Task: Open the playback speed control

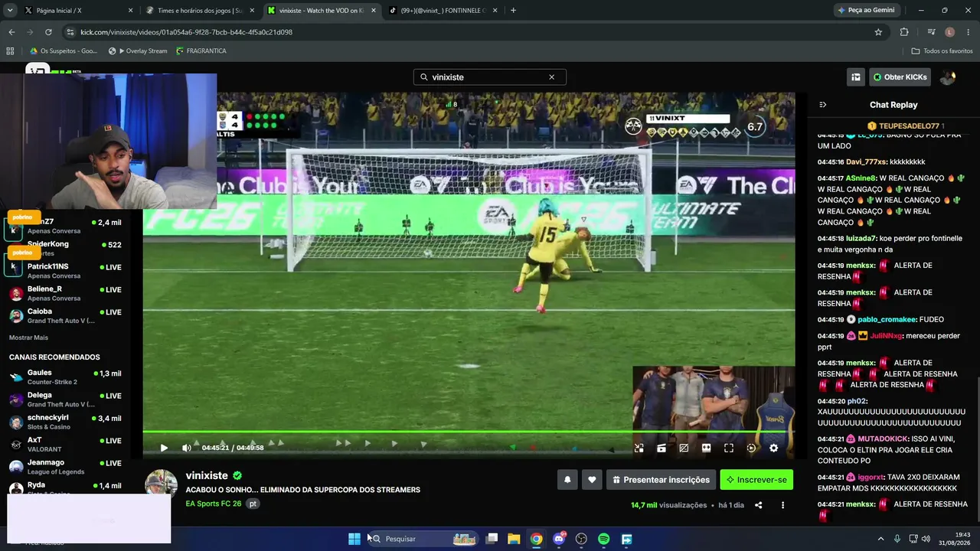Action: coord(751,448)
